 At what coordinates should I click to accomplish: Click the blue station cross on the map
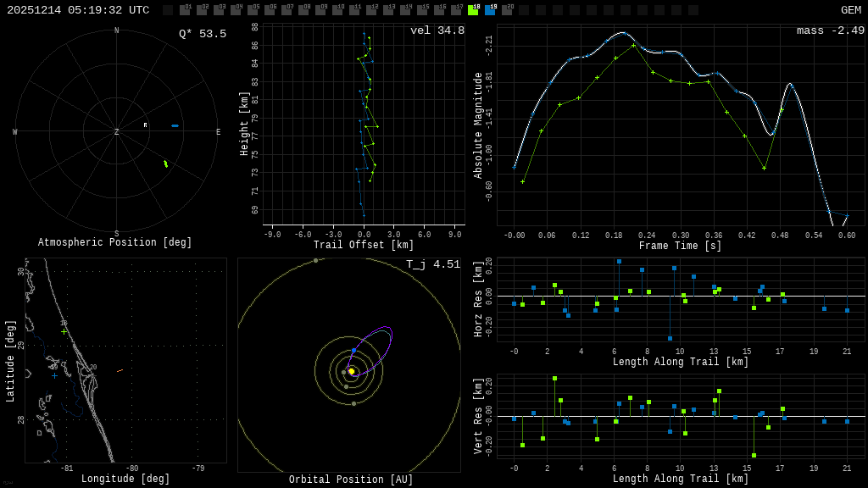click(54, 375)
